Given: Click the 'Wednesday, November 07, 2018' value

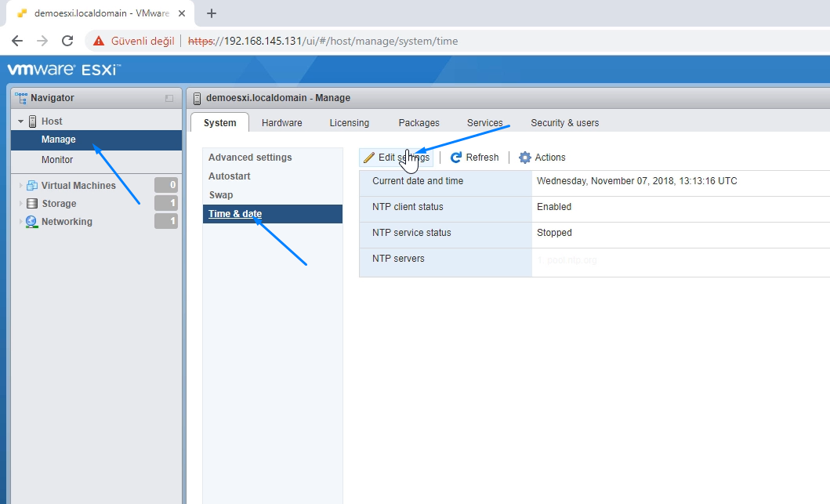Looking at the screenshot, I should coord(636,181).
